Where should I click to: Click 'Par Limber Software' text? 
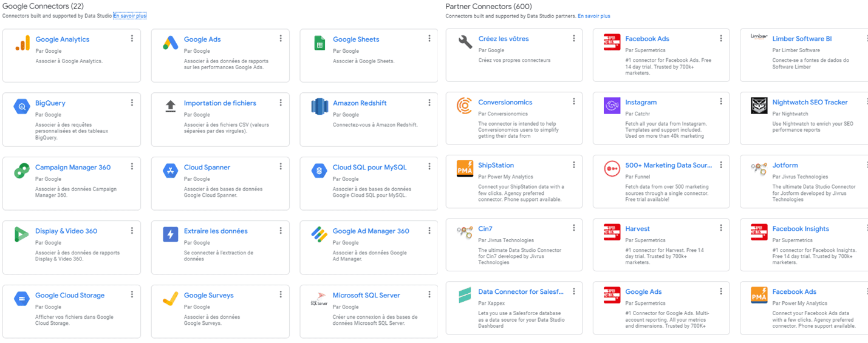pyautogui.click(x=796, y=50)
